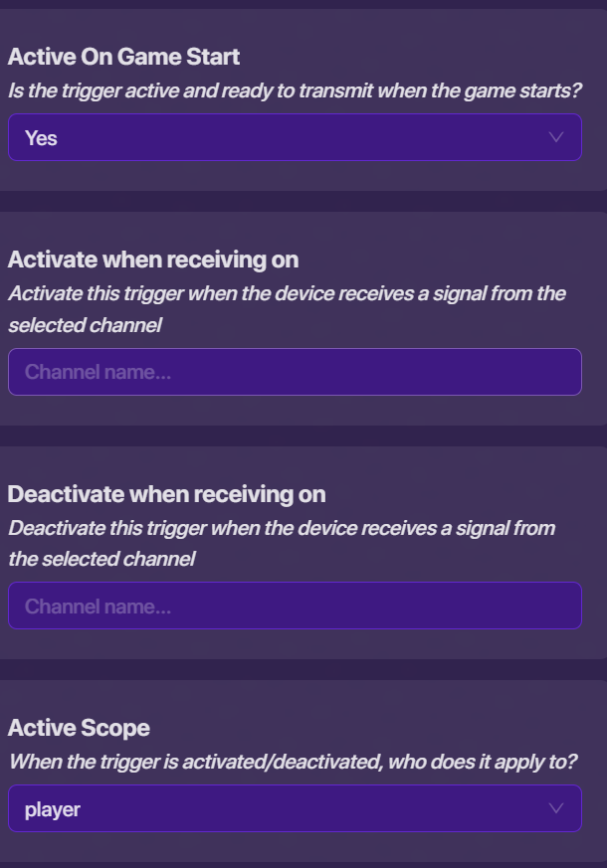Viewport: 607px width, 868px height.
Task: Click the "Activate this trigger when" description text
Action: point(287,293)
